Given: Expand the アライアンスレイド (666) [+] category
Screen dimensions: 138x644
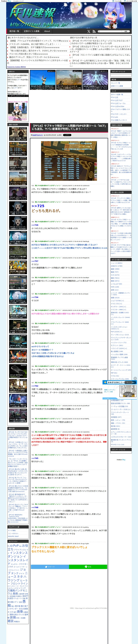Looking at the screenshot, I should [x=120, y=323].
